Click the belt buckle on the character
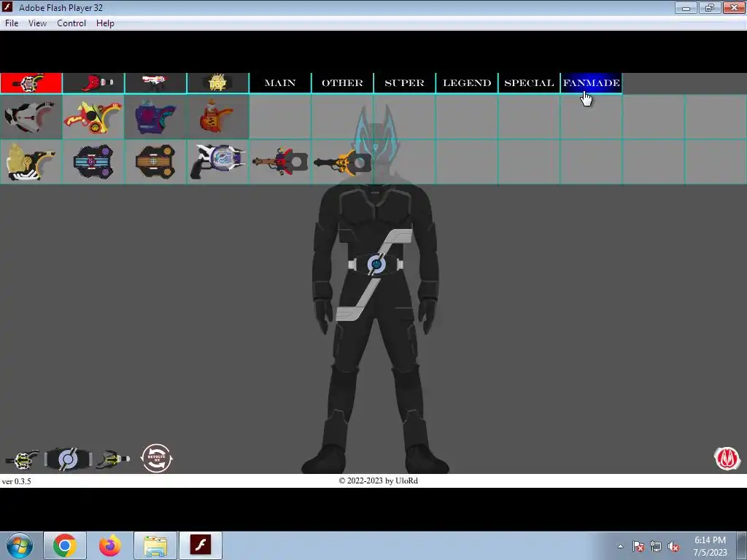747x560 pixels. [376, 264]
